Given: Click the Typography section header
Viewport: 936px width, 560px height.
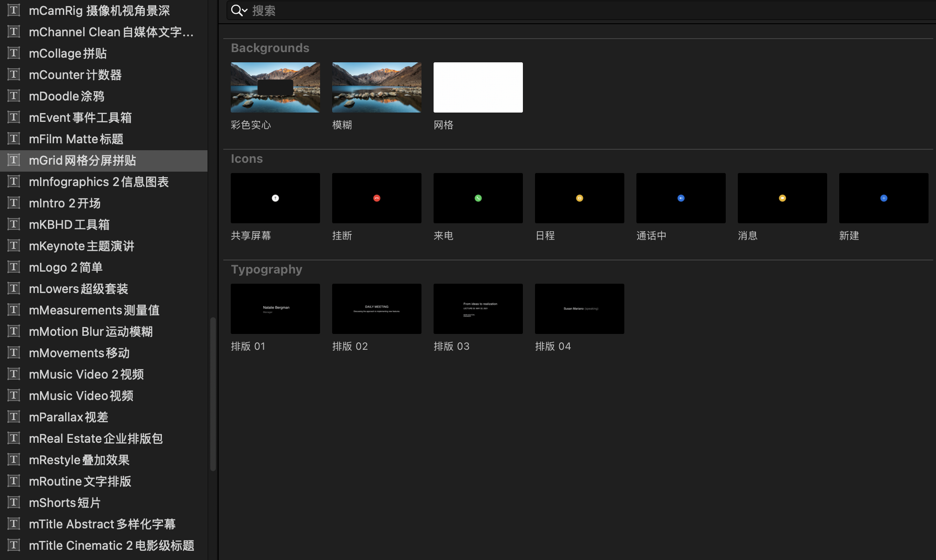Looking at the screenshot, I should pos(267,269).
